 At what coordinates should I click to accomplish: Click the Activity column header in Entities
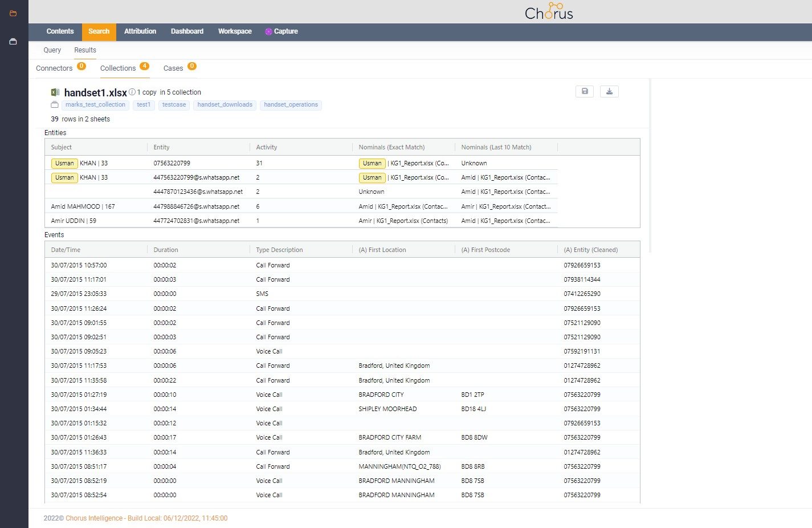coord(267,147)
